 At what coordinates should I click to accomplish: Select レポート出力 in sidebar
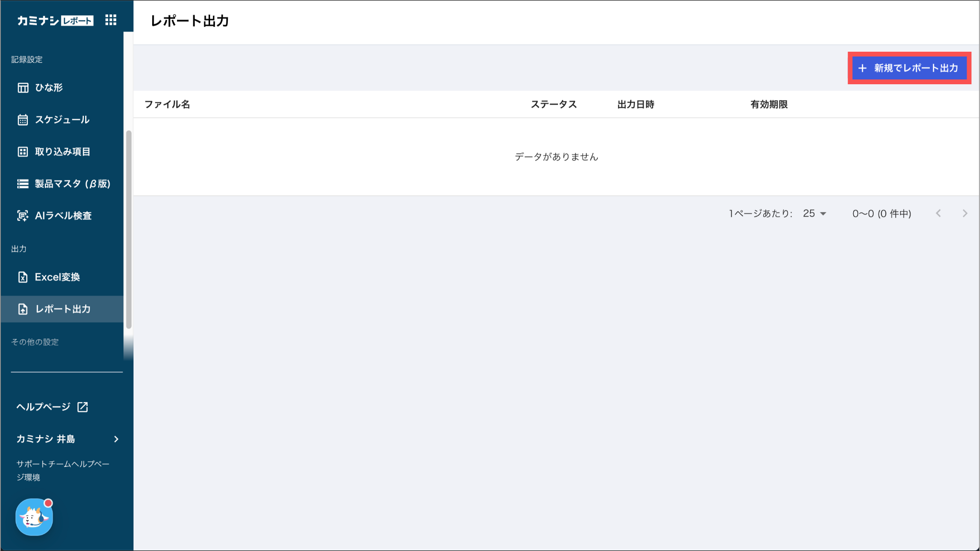(x=63, y=309)
